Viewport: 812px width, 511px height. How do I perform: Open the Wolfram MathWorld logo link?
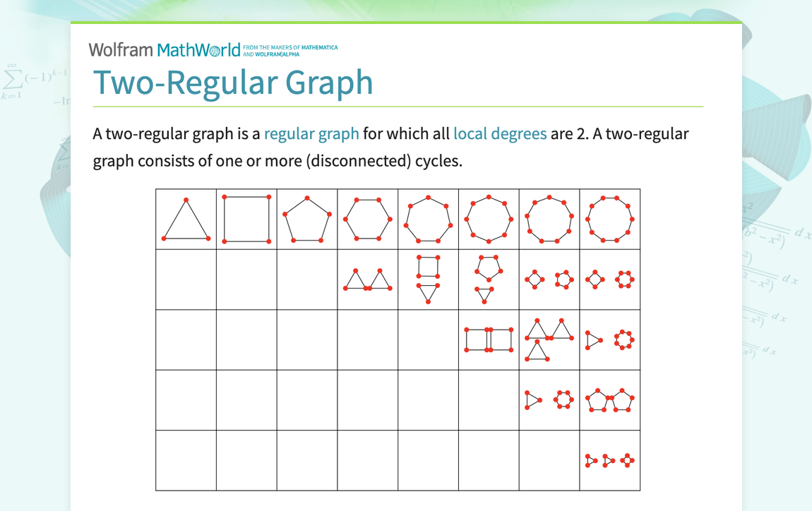164,49
